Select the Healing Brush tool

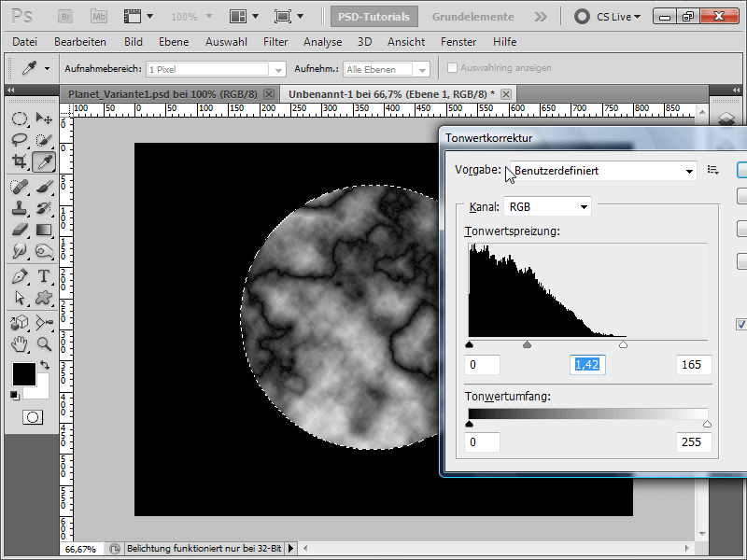[19, 187]
